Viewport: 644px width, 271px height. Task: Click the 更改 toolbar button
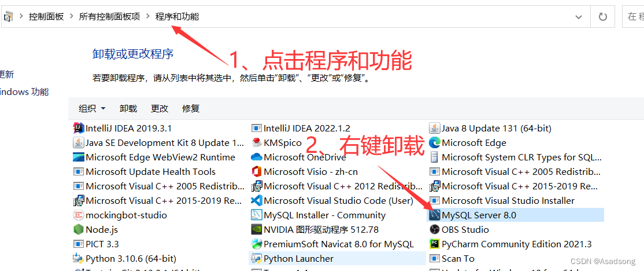pos(160,108)
